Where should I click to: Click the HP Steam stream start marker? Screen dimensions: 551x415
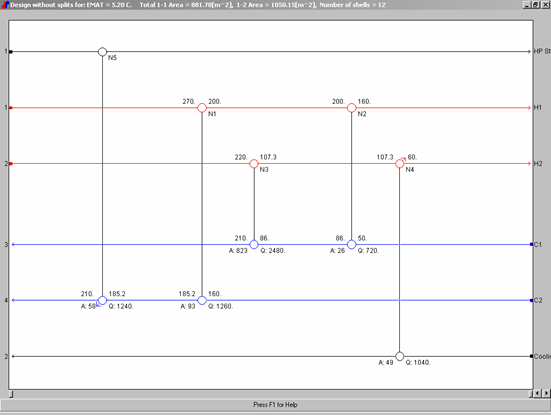pyautogui.click(x=11, y=52)
